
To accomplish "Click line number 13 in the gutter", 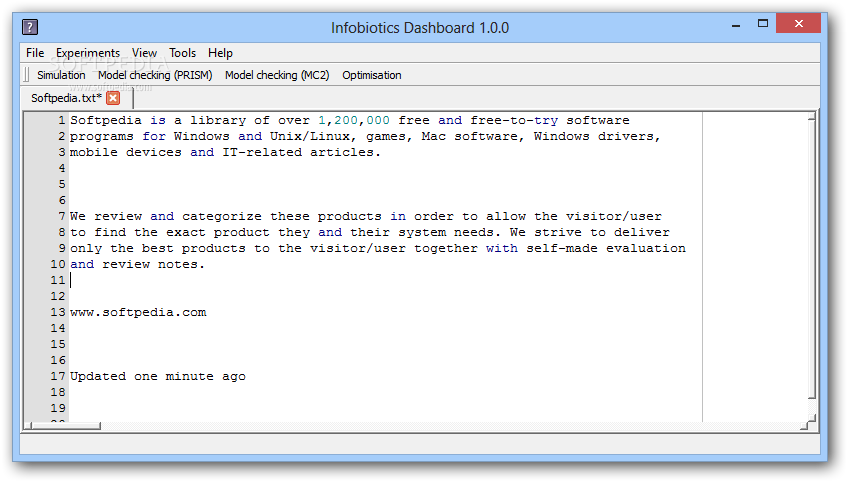I will click(x=58, y=312).
